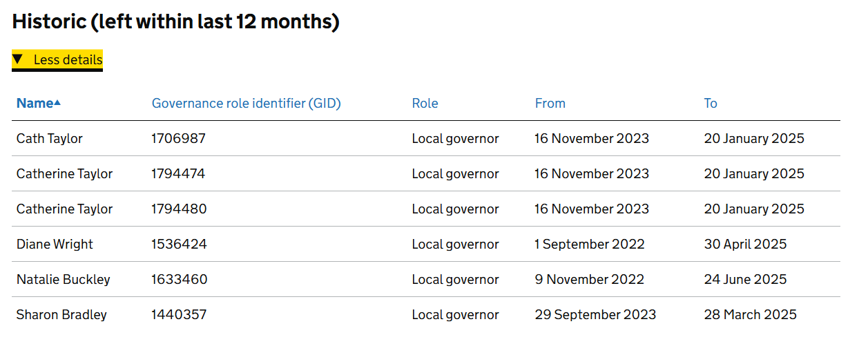This screenshot has width=868, height=344.
Task: Sort the table by Role column
Action: [x=425, y=103]
